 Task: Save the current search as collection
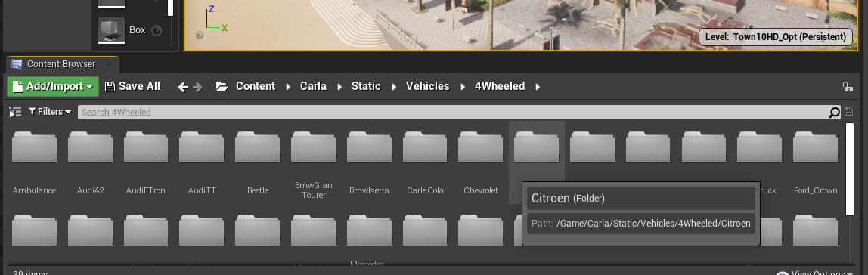[849, 112]
